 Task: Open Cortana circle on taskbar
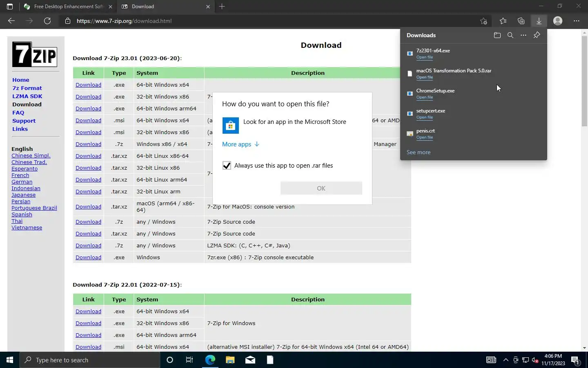(x=170, y=360)
